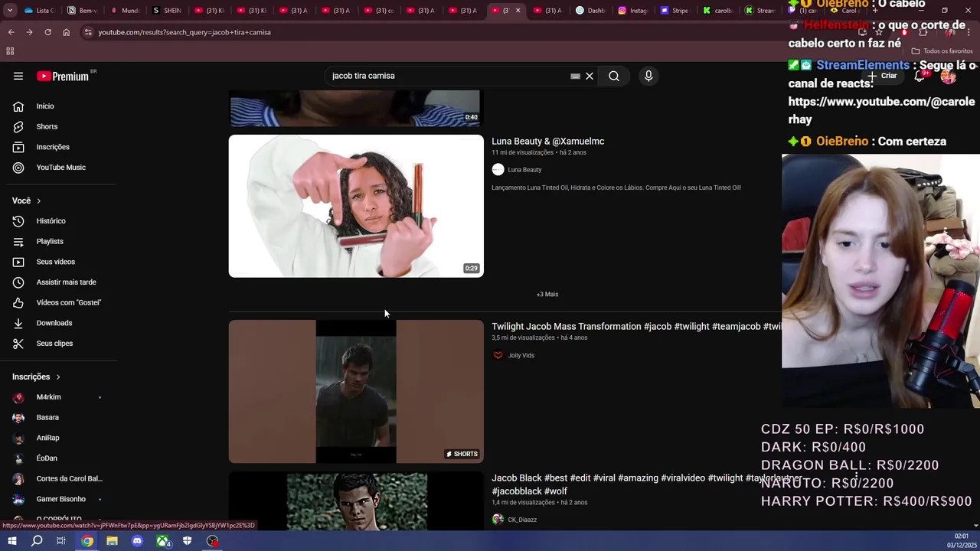Close the active YouTube tab
The width and height of the screenshot is (980, 551).
point(518,11)
